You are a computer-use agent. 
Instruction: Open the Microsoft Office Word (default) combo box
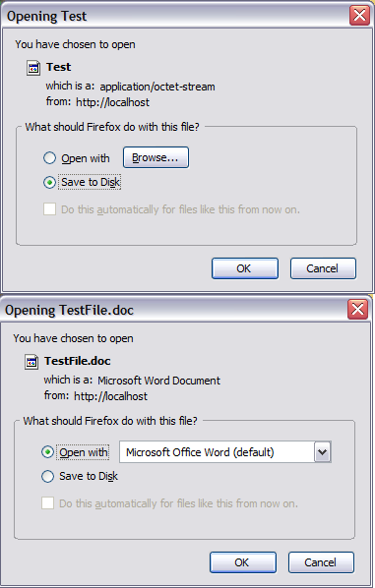(225, 452)
